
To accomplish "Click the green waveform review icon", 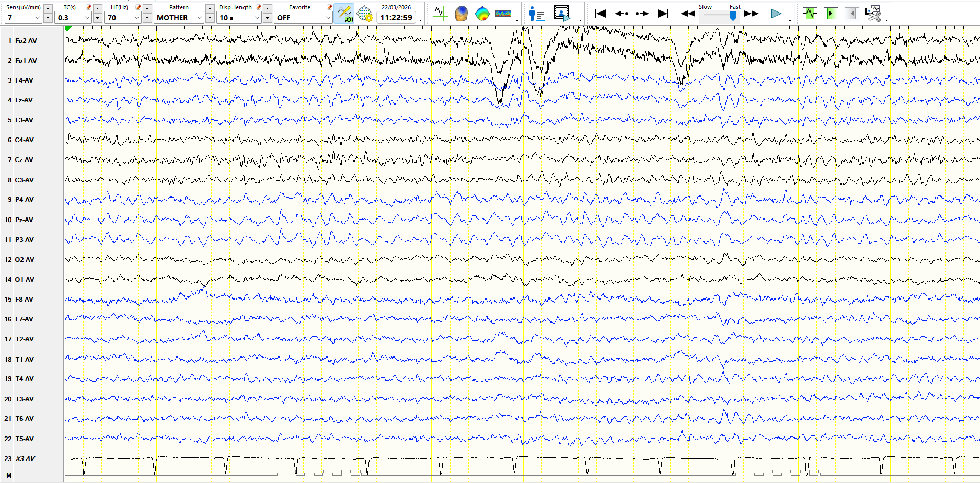I will click(810, 14).
